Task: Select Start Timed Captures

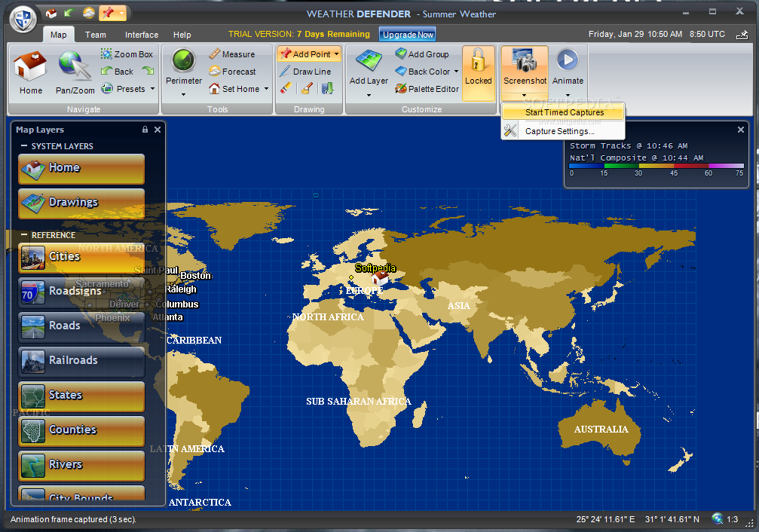Action: [x=563, y=112]
